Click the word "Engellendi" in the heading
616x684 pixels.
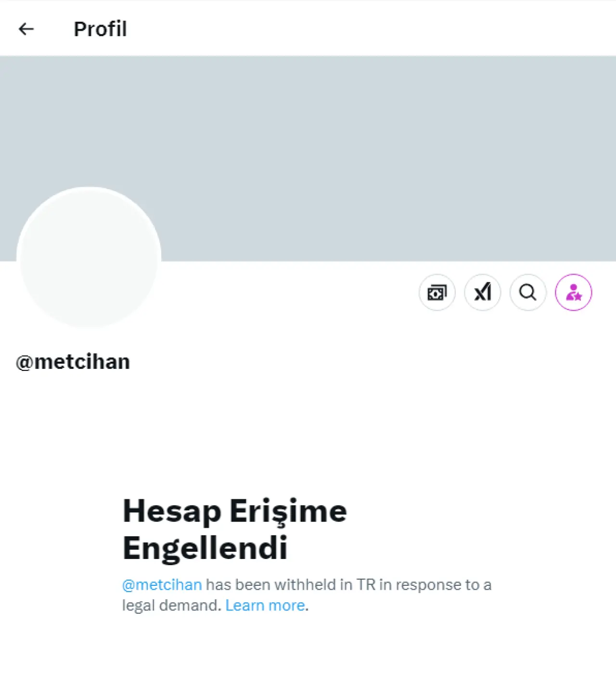click(205, 548)
